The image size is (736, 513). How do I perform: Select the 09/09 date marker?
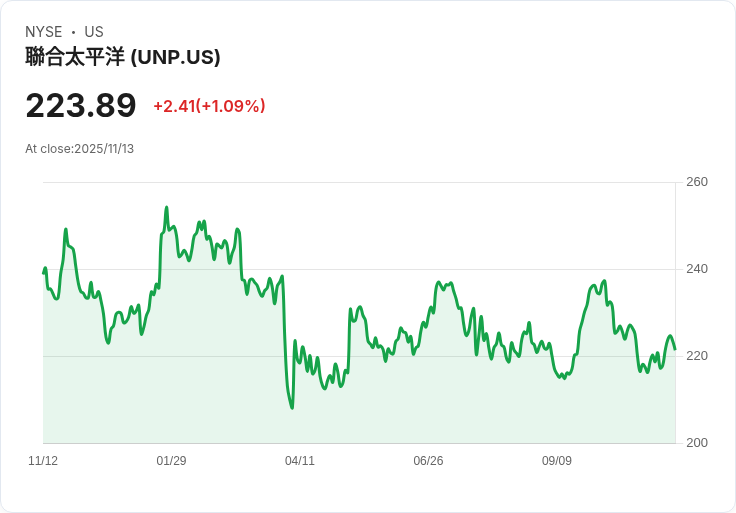pos(557,461)
